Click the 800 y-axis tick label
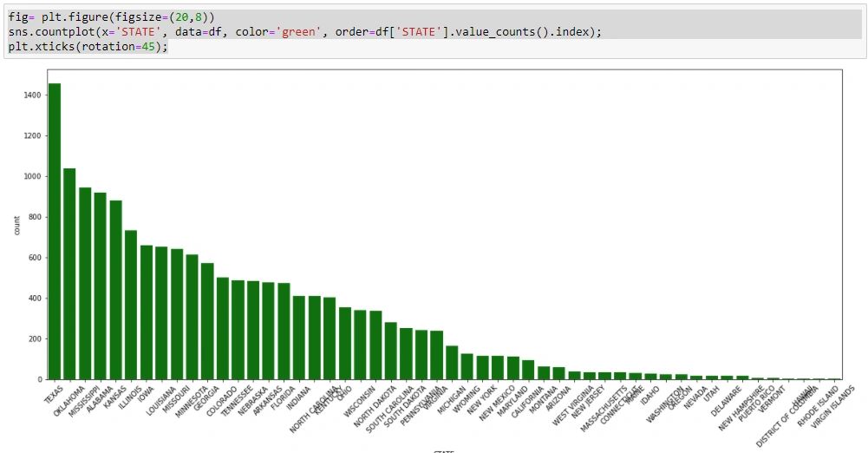This screenshot has height=453, width=868. (35, 217)
